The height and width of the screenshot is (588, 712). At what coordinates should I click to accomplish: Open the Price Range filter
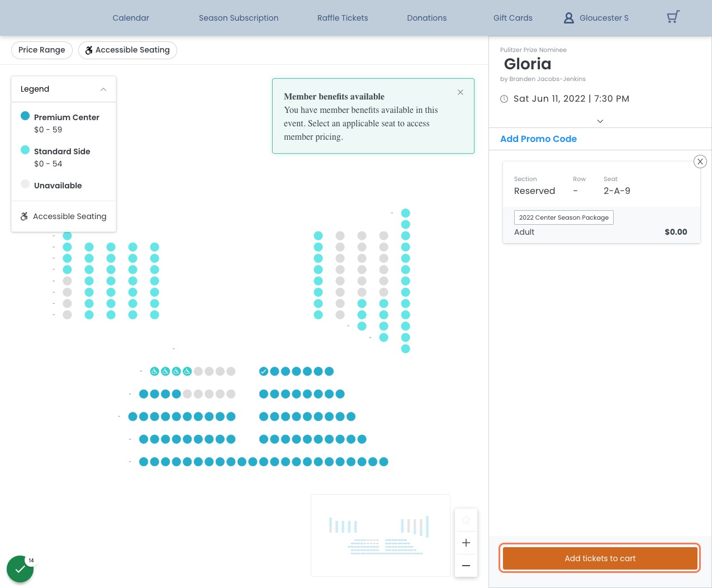[x=42, y=50]
